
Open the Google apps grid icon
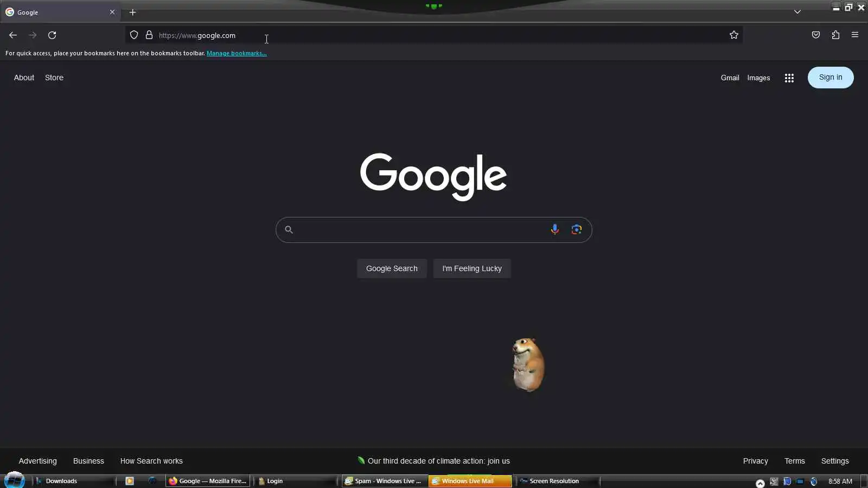pos(789,78)
